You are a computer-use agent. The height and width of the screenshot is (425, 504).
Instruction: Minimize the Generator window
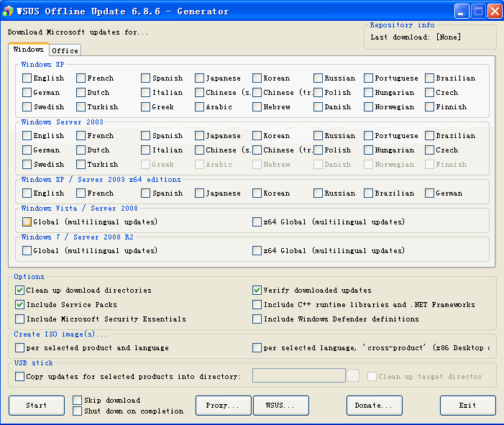point(462,12)
